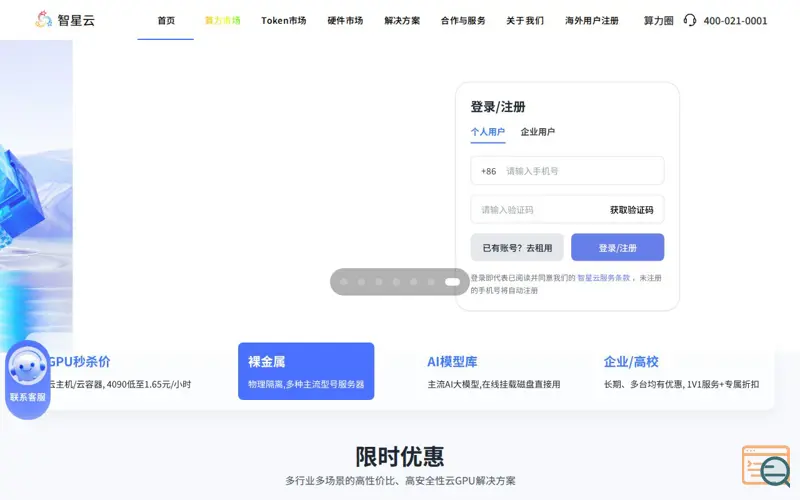
Task: Click the headset phone icon
Action: pyautogui.click(x=690, y=20)
